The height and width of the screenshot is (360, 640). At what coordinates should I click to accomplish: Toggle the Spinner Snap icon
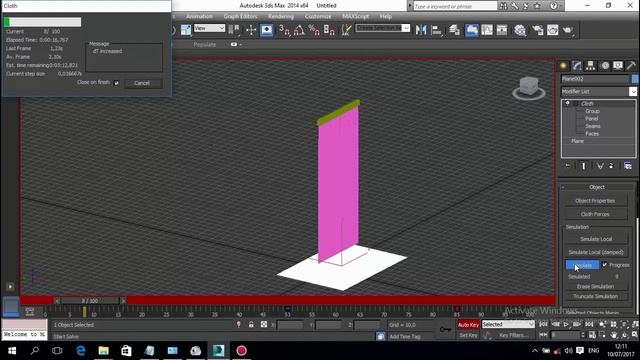click(329, 30)
